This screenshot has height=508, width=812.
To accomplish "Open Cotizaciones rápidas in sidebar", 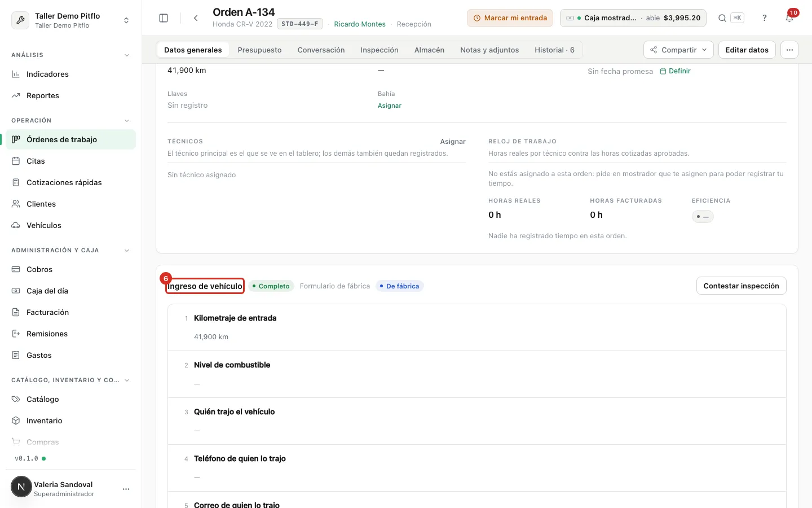I will coord(72,182).
